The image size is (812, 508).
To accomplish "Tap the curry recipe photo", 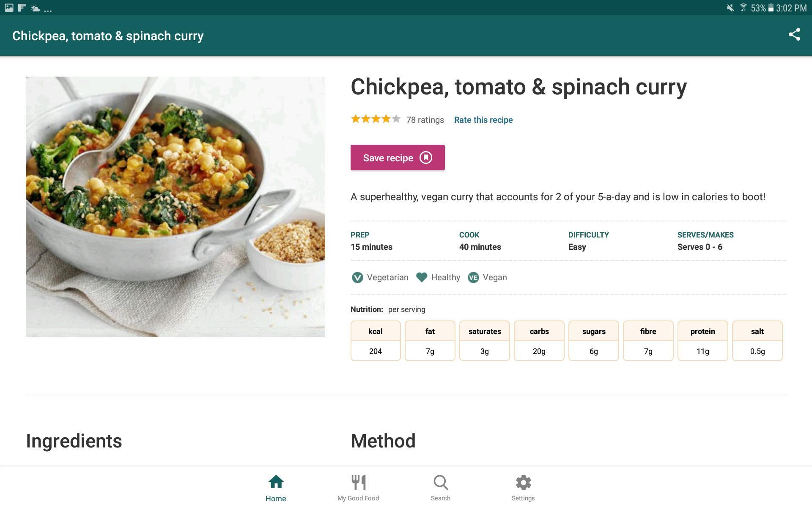I will (x=176, y=207).
